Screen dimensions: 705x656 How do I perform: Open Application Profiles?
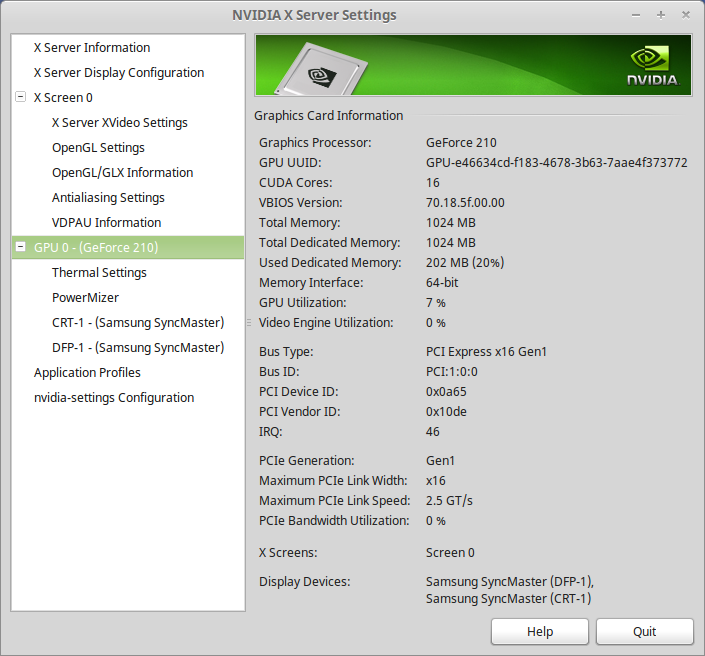87,373
